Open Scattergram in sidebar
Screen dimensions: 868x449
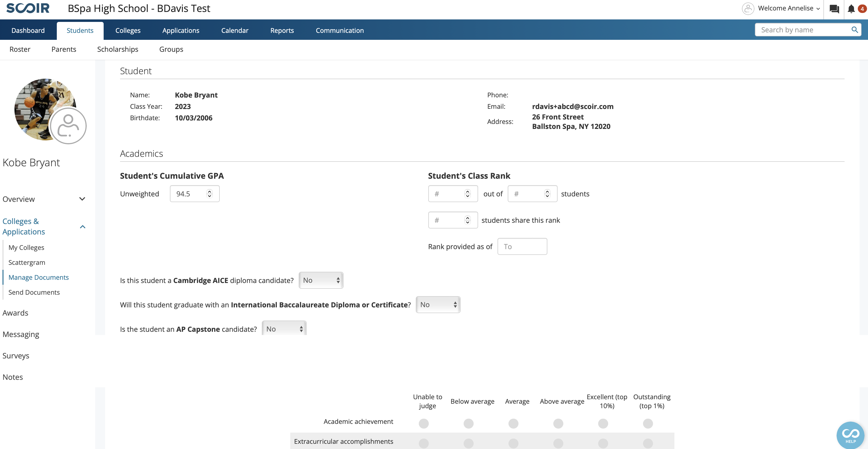27,262
